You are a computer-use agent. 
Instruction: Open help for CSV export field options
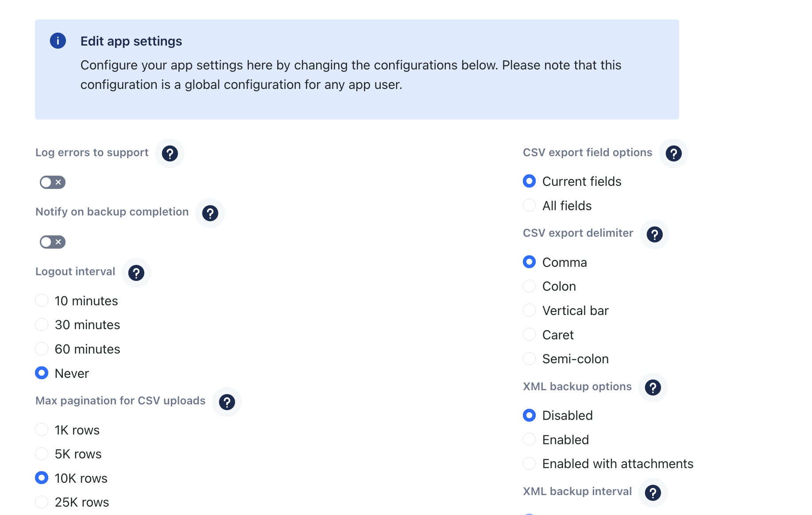673,153
